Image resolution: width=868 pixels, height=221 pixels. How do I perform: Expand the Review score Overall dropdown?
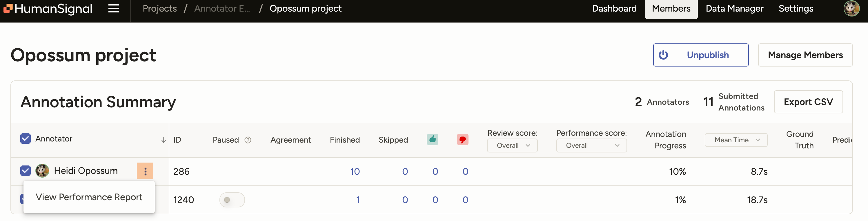click(x=512, y=146)
